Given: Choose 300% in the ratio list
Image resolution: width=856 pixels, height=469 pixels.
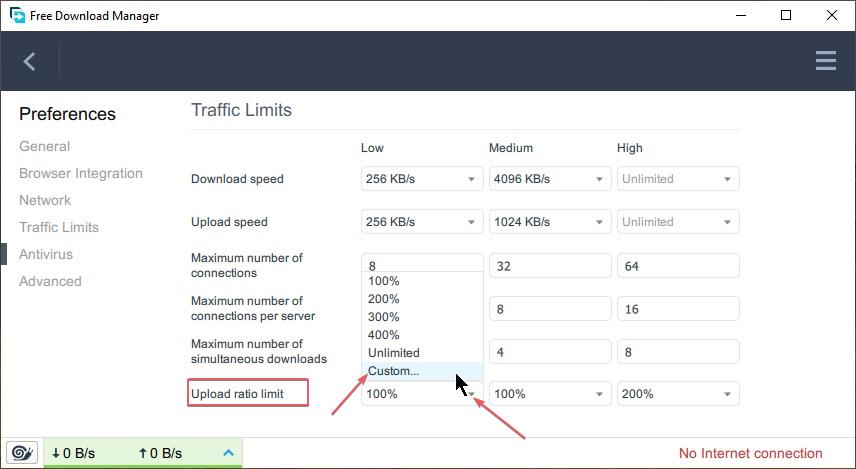Looking at the screenshot, I should 422,317.
